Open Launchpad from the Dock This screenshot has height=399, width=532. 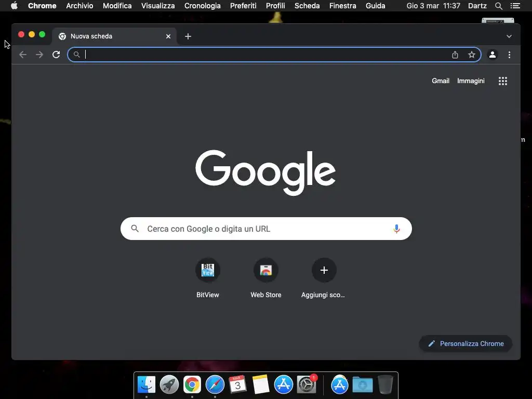(x=169, y=385)
